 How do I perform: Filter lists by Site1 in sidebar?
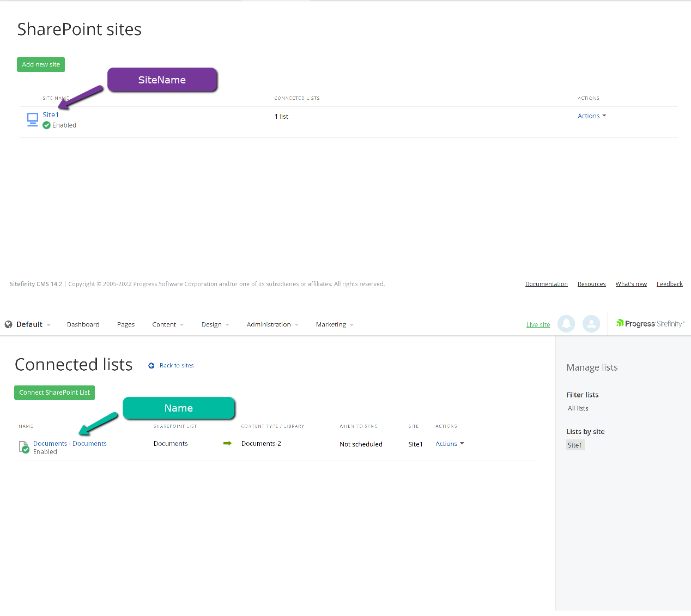coord(575,445)
